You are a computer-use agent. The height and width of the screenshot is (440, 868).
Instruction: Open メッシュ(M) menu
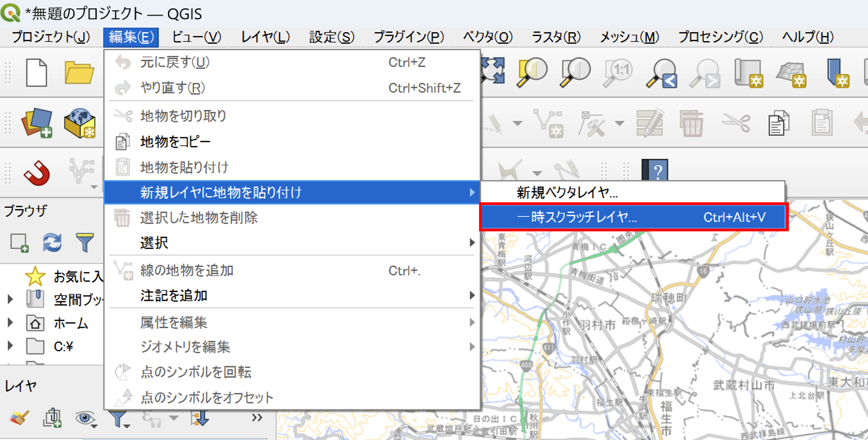click(629, 37)
